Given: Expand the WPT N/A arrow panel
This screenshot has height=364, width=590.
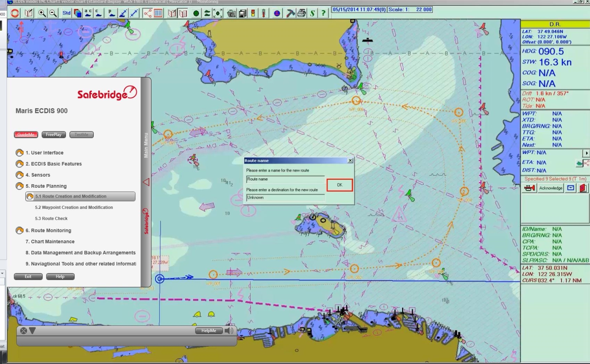Looking at the screenshot, I should (586, 153).
